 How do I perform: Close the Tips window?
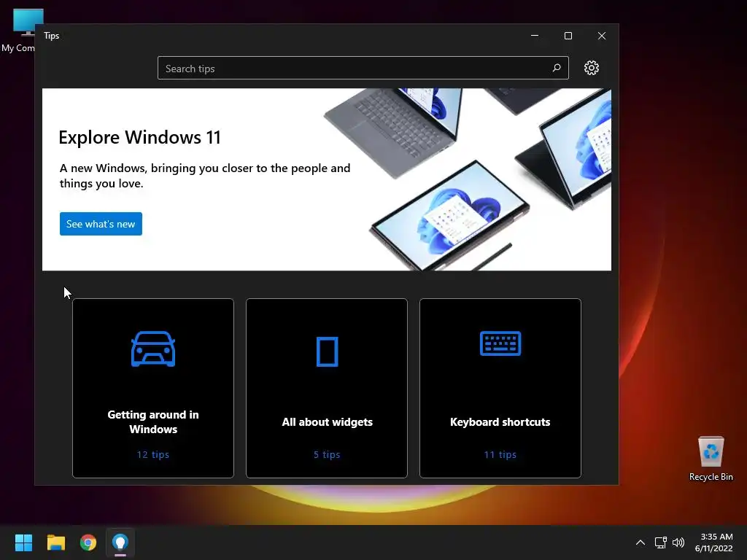602,36
